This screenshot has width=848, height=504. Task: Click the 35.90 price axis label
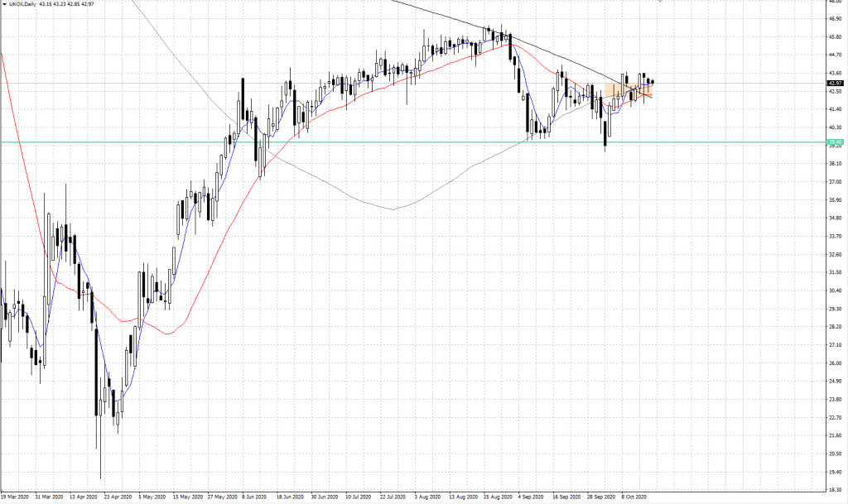click(x=835, y=199)
